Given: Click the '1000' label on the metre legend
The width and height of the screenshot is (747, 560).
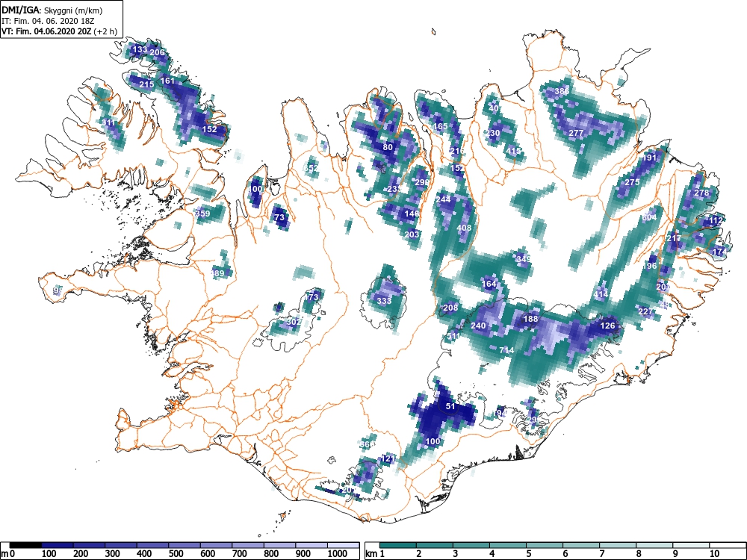Looking at the screenshot, I should click(x=338, y=554).
